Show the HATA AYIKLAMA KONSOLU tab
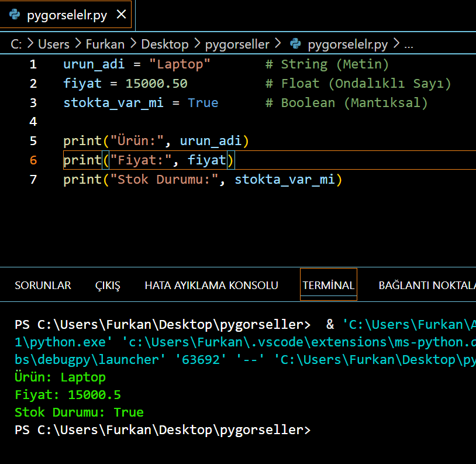Viewport: 476px width, 464px height. [x=211, y=286]
